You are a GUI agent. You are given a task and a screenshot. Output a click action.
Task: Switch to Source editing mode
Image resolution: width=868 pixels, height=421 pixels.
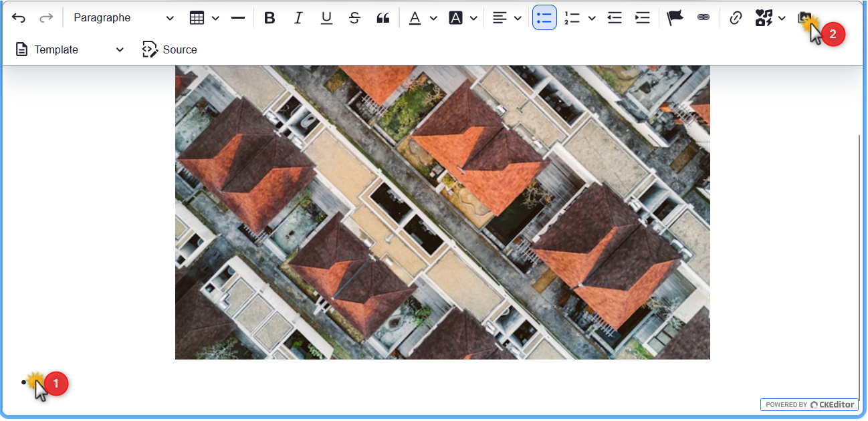pos(170,49)
